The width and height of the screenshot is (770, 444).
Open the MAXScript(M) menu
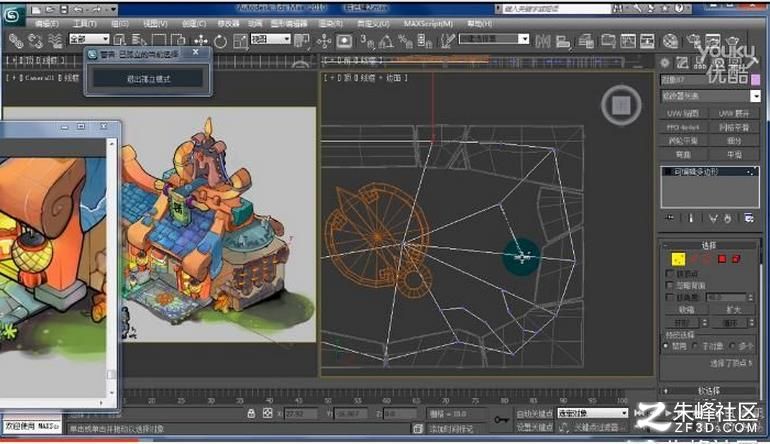click(x=428, y=23)
